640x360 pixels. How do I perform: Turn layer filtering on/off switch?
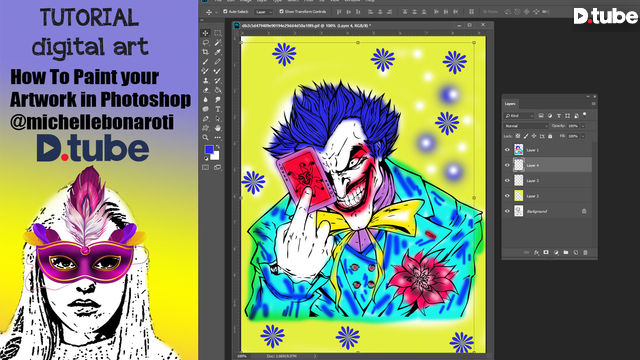[x=585, y=115]
